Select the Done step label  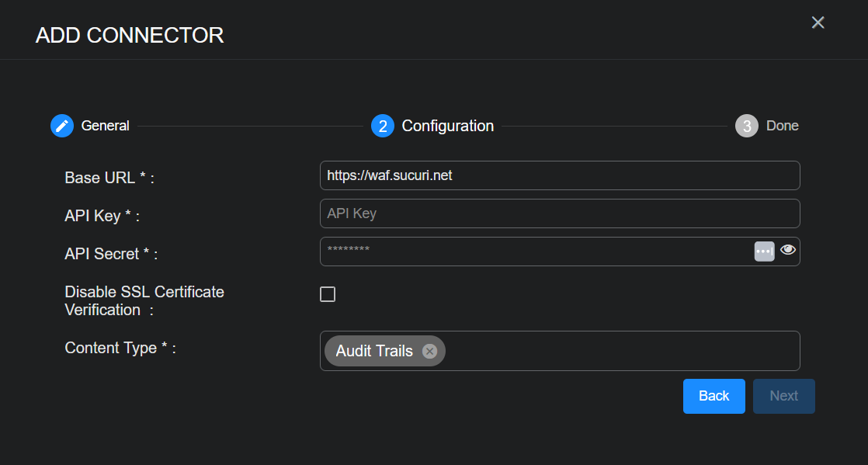point(783,126)
